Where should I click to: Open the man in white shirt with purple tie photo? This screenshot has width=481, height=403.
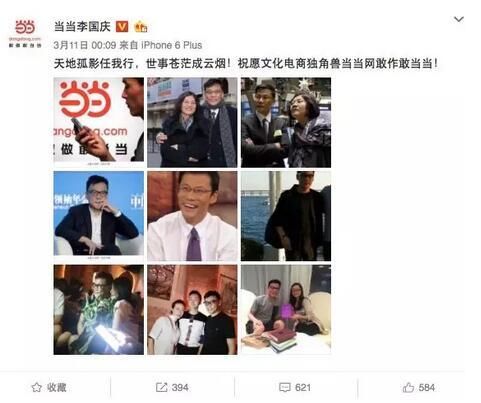[x=192, y=216]
